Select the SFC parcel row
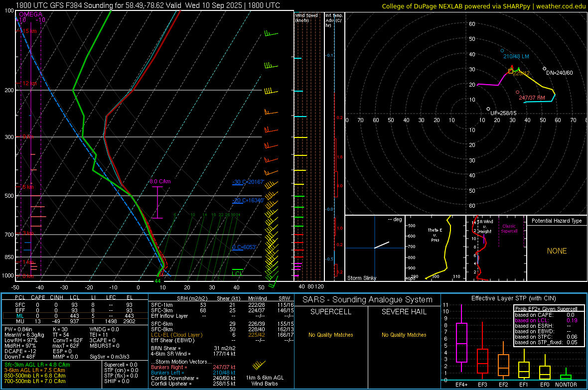Screen dimensions: 588x390 (75, 305)
